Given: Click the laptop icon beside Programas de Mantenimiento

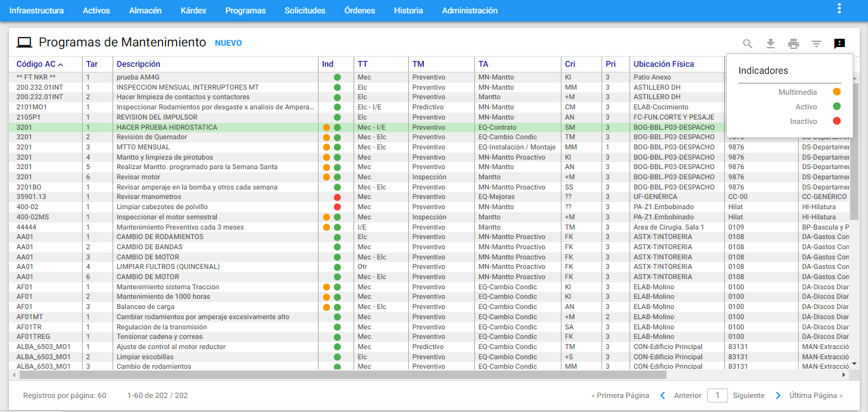Looking at the screenshot, I should tap(24, 43).
